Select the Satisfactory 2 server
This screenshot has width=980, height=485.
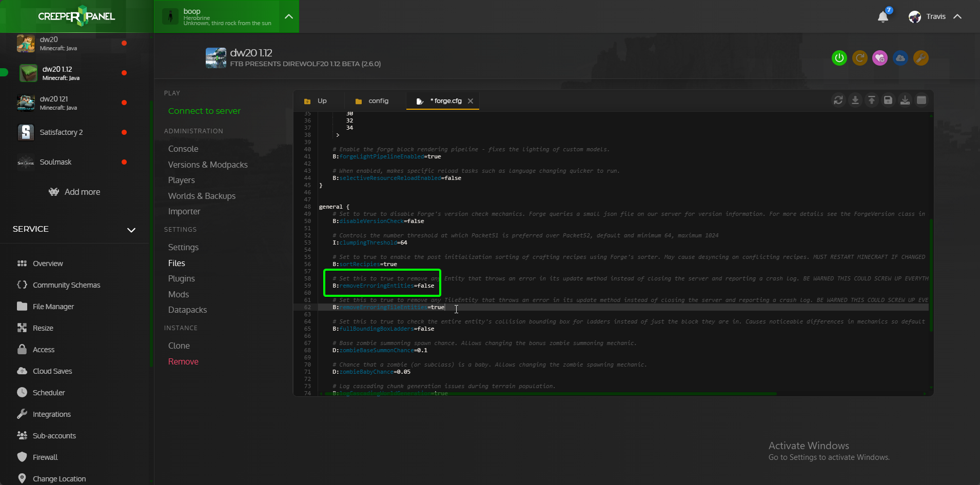click(74, 132)
